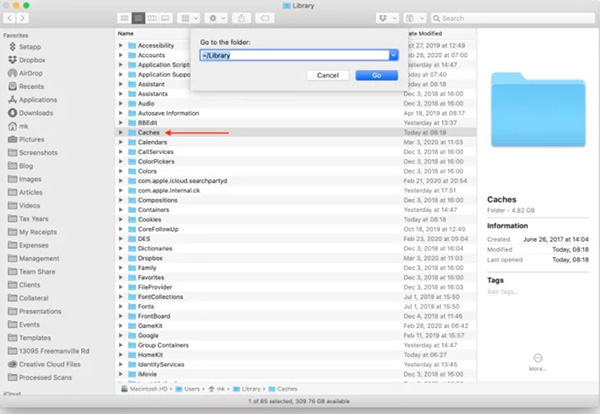Image resolution: width=600 pixels, height=414 pixels.
Task: Expand the Accessibility folder triangle
Action: pyautogui.click(x=121, y=46)
